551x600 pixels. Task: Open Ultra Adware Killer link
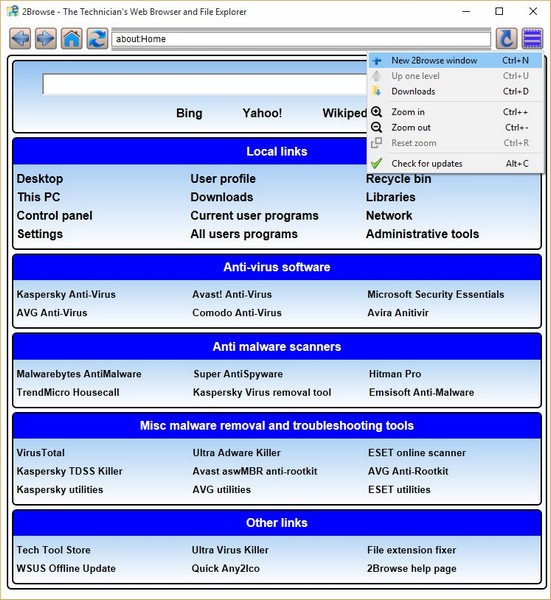click(x=236, y=453)
